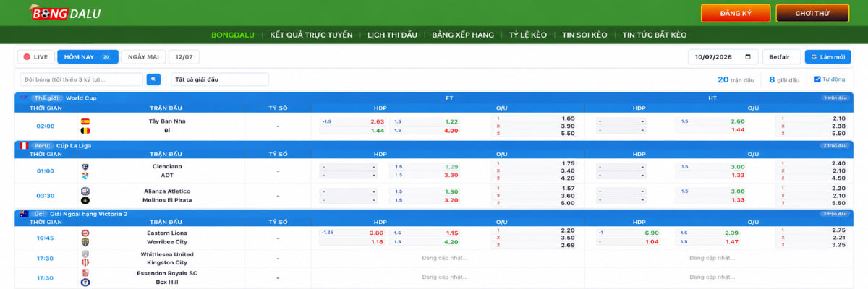Click the blue search magnifier icon
Image resolution: width=868 pixels, height=289 pixels.
coord(153,79)
